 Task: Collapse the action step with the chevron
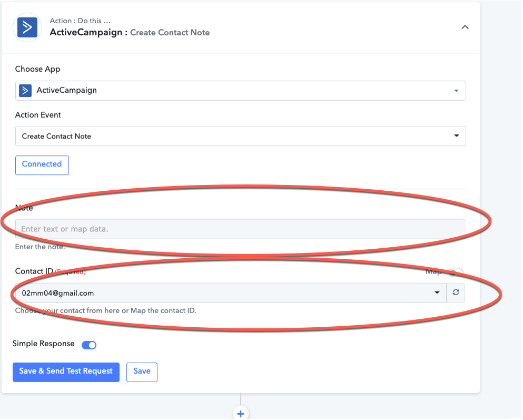click(x=465, y=27)
